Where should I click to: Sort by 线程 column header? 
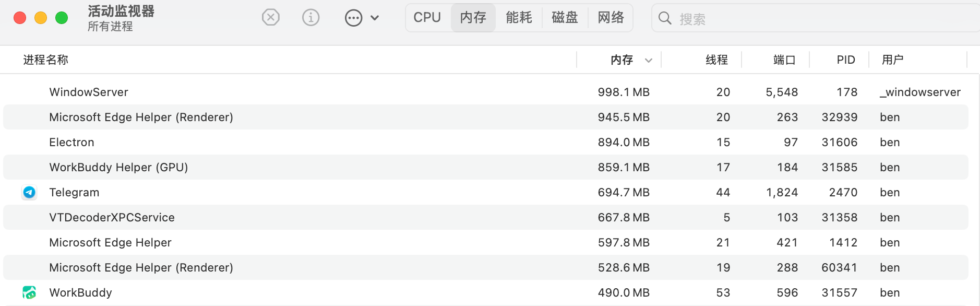click(x=716, y=60)
